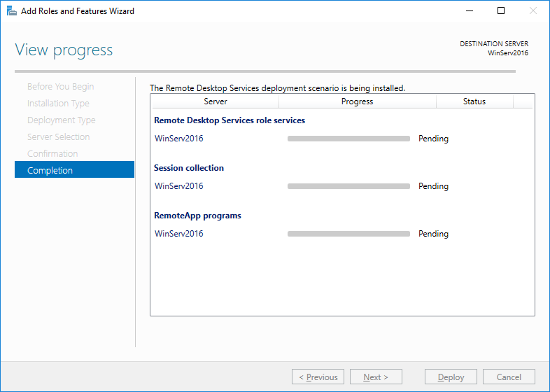This screenshot has height=392, width=550.
Task: Open the Deployment Type step
Action: (61, 120)
